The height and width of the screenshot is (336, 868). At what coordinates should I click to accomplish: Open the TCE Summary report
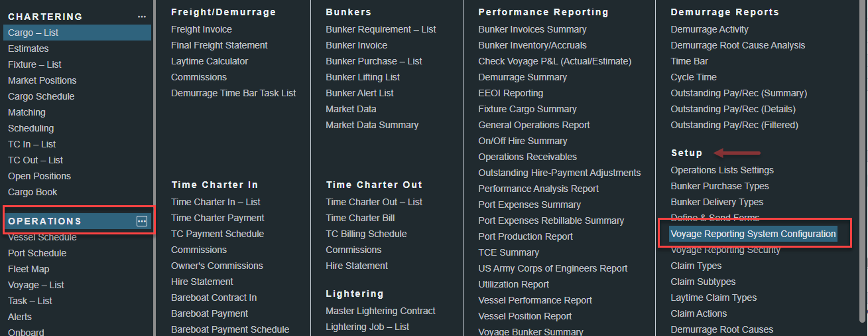coord(508,252)
